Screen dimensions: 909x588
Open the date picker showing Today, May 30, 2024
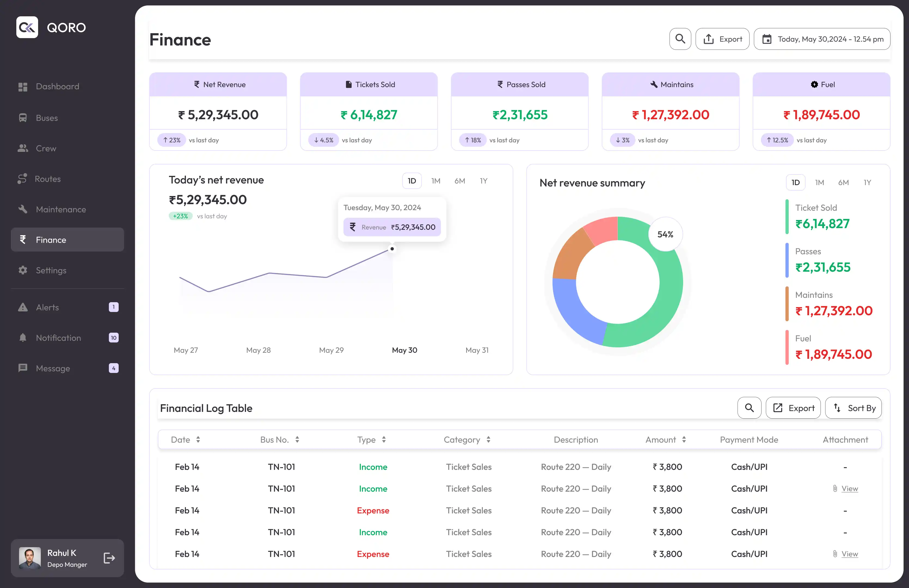[822, 39]
